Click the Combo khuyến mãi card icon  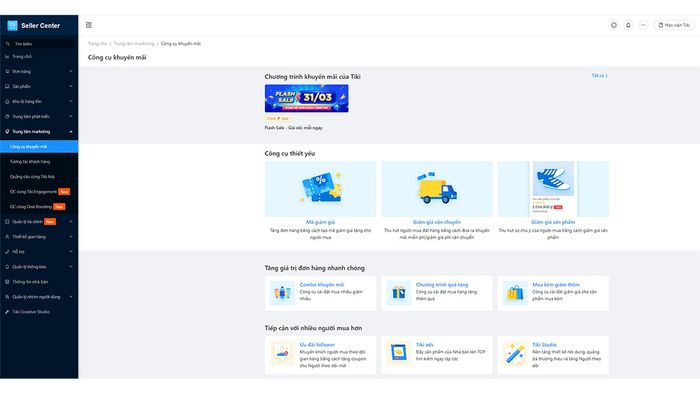[x=282, y=293]
